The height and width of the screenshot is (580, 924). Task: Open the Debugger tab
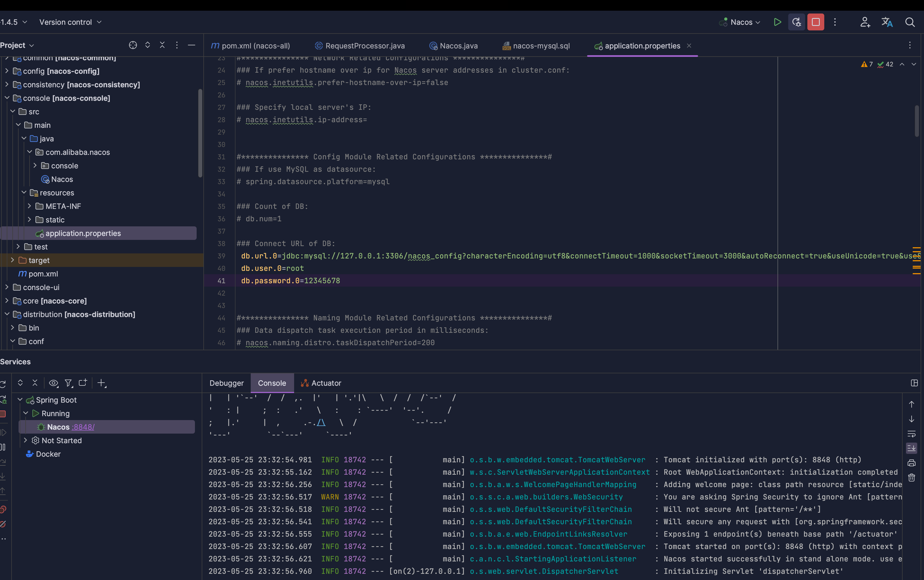pyautogui.click(x=226, y=383)
